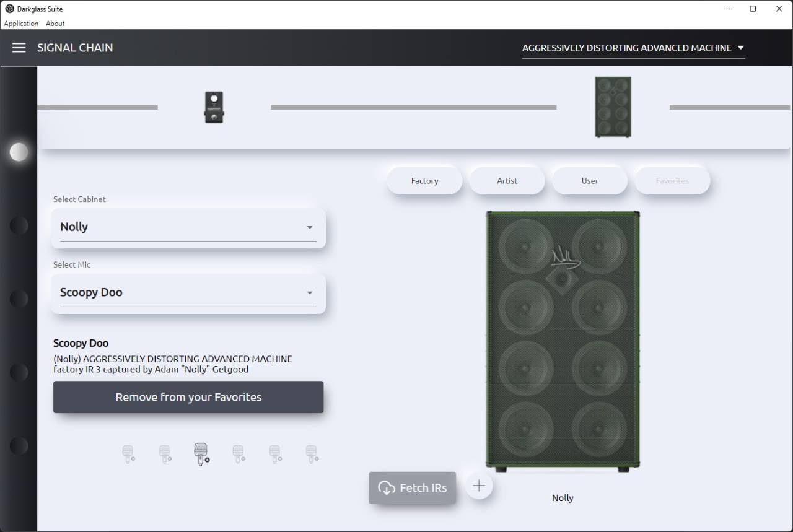
Task: Expand the Select Cabinet dropdown showing Nolly
Action: [188, 227]
